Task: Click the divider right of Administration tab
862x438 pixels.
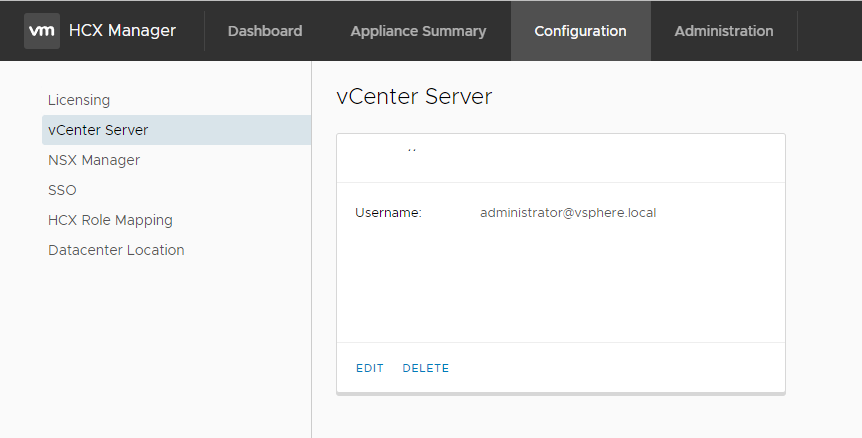Action: pos(797,31)
